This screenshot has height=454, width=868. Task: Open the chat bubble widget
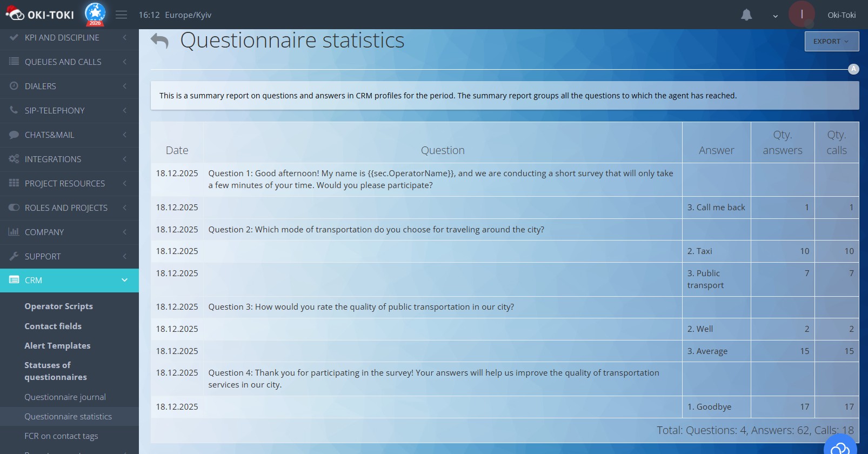(840, 448)
